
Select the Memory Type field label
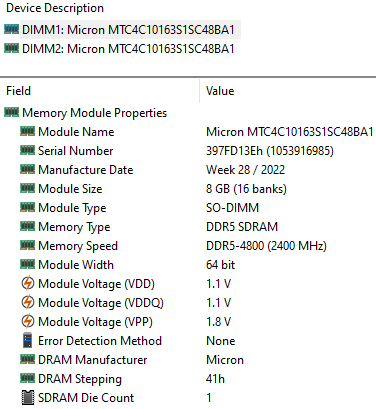pos(74,227)
